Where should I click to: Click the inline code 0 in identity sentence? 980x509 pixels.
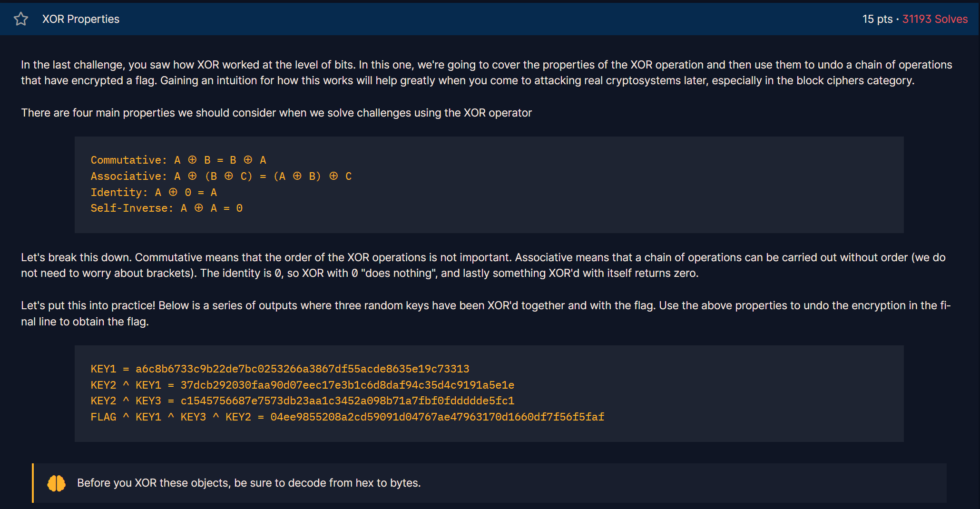tap(278, 274)
